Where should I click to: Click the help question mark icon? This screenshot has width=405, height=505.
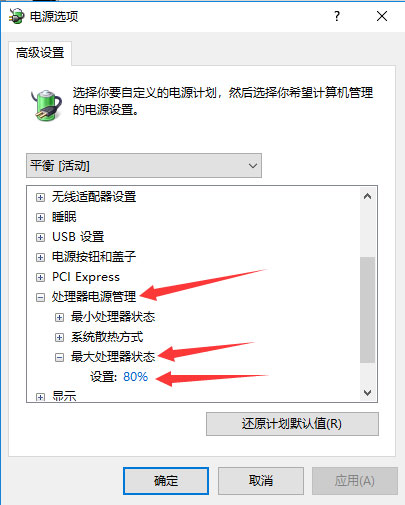click(337, 16)
